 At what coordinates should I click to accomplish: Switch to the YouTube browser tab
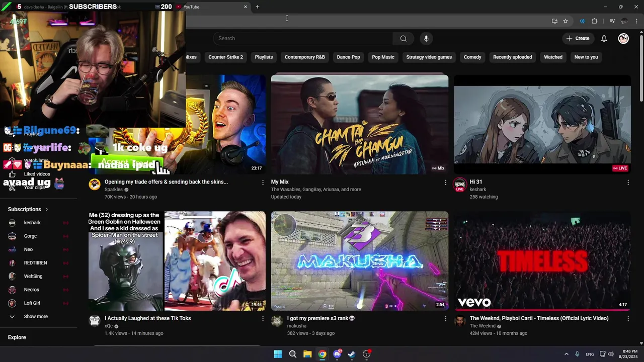[x=210, y=7]
